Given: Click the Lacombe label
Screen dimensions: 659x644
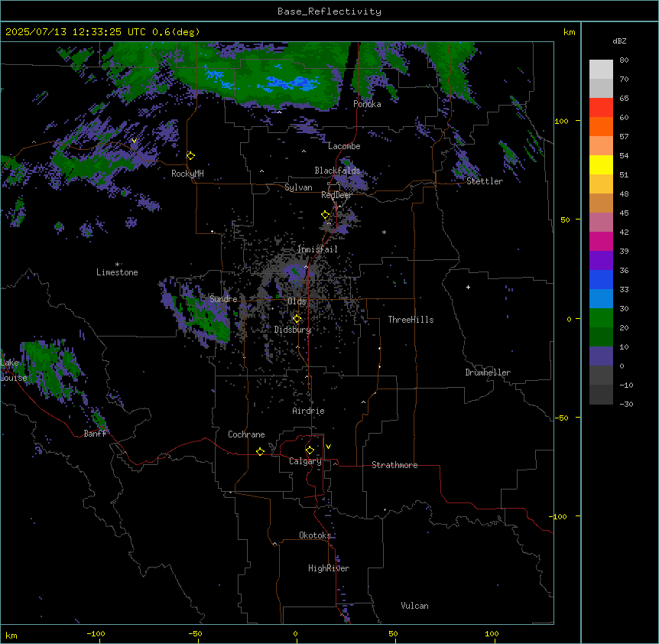Looking at the screenshot, I should click(344, 146).
